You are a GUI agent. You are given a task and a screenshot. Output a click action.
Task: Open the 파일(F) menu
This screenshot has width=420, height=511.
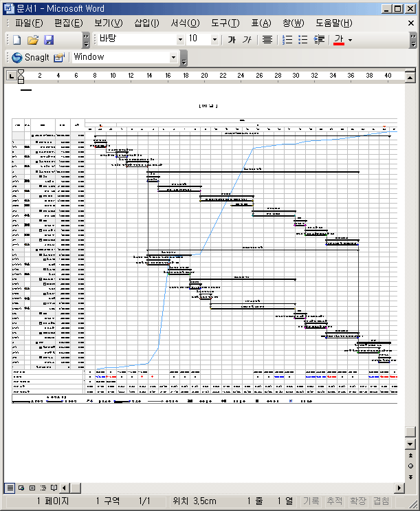click(x=29, y=23)
